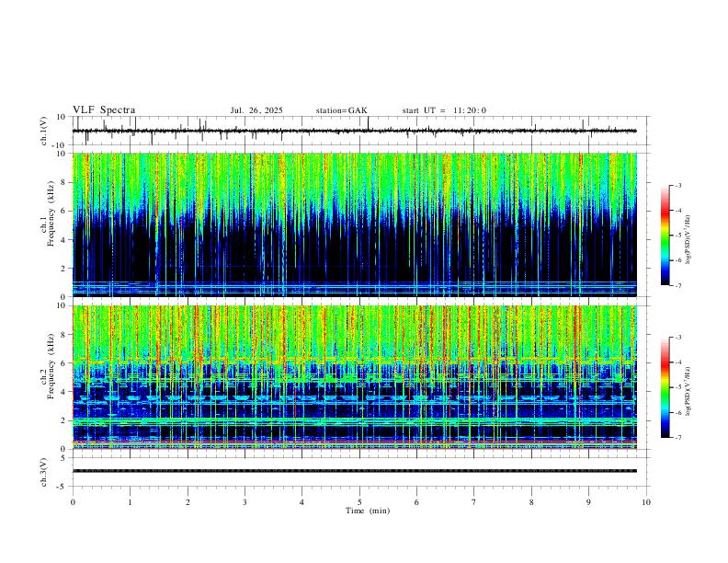
Task: Click the "-5" label on the ch.1 color bar
Action: coord(678,236)
